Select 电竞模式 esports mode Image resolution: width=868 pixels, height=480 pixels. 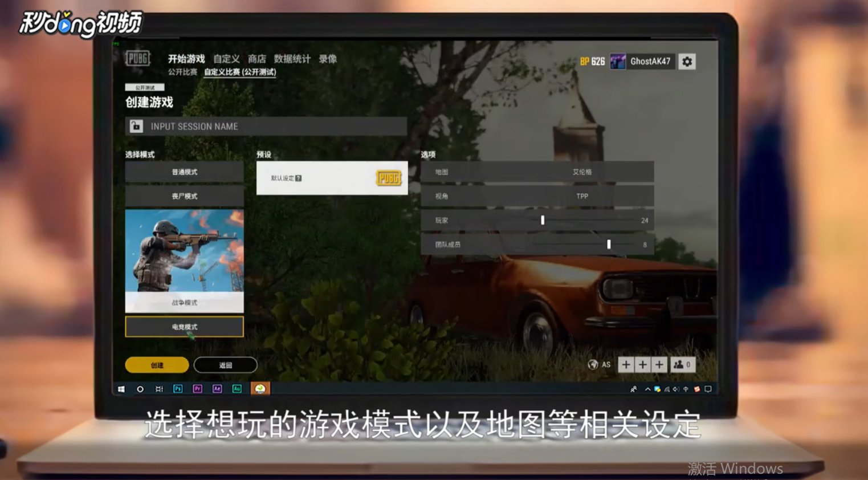point(184,327)
